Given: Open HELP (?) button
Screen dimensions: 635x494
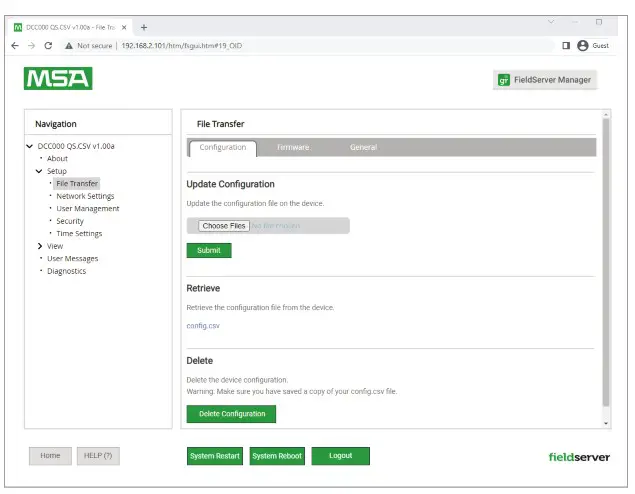Looking at the screenshot, I should [98, 456].
